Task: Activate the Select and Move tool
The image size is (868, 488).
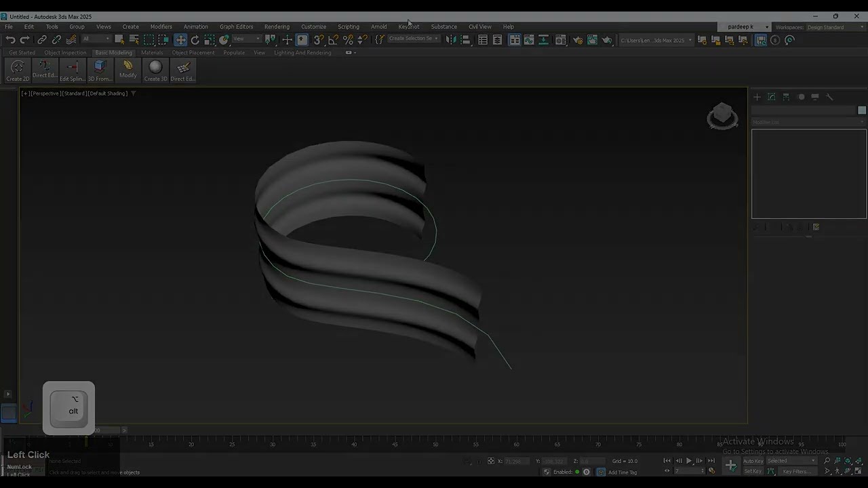Action: (180, 40)
